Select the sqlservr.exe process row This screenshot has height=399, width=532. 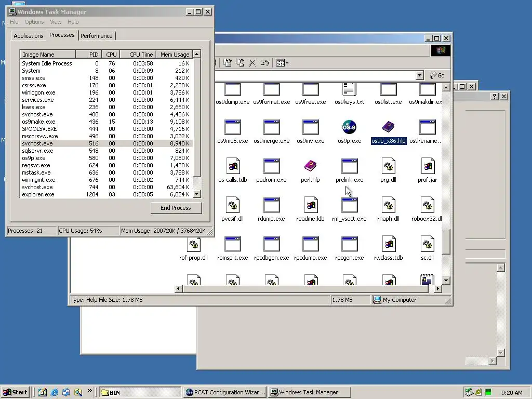tap(106, 151)
